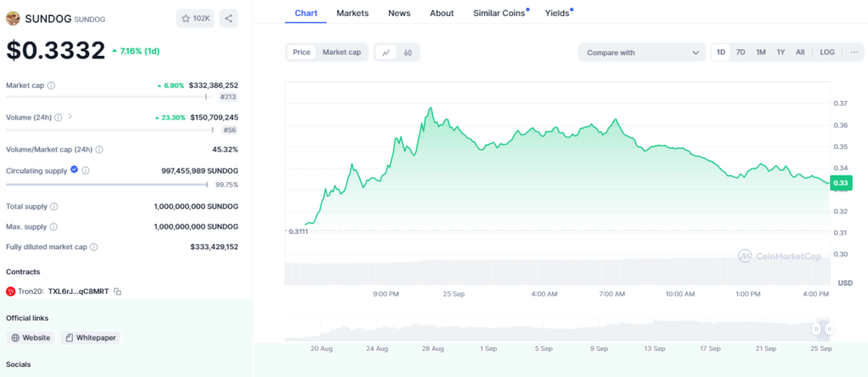Viewport: 868px width, 377px height.
Task: Select the 7D time range
Action: pos(741,52)
